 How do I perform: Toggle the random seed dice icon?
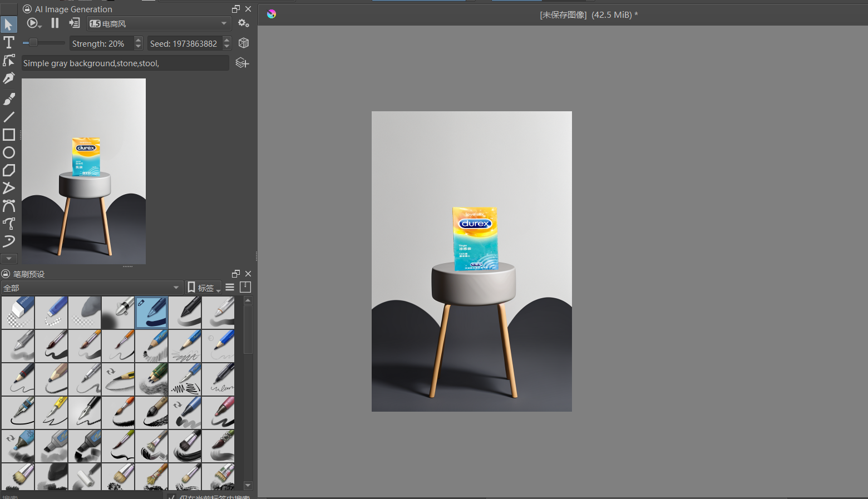point(243,43)
